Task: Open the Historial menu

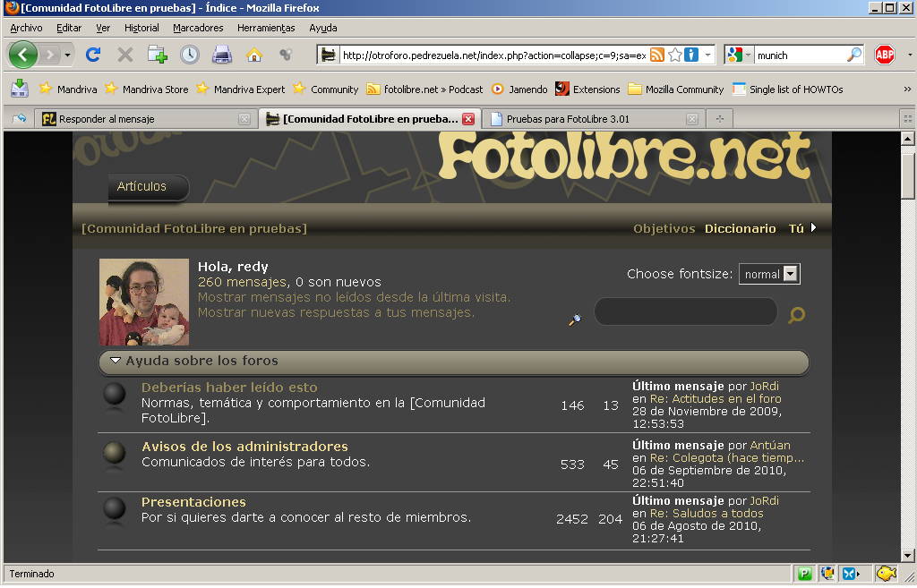Action: [x=141, y=28]
